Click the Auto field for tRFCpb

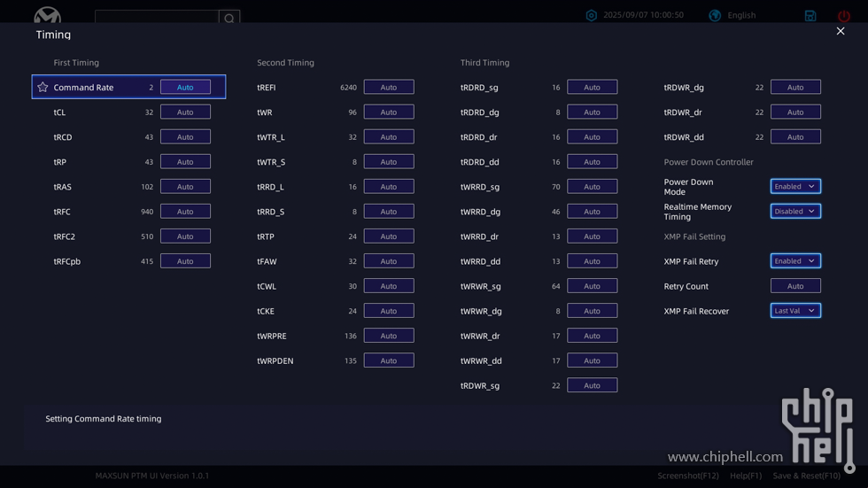tap(185, 261)
